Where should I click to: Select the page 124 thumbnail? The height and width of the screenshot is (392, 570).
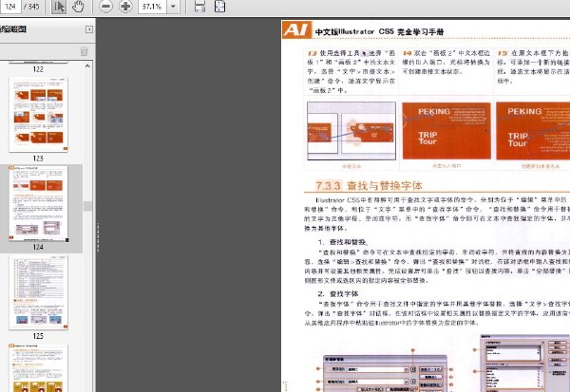tap(40, 203)
